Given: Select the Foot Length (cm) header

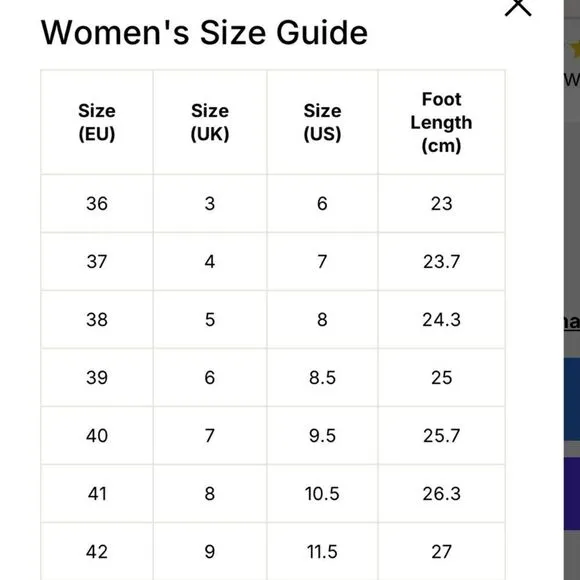Looking at the screenshot, I should click(x=441, y=122).
